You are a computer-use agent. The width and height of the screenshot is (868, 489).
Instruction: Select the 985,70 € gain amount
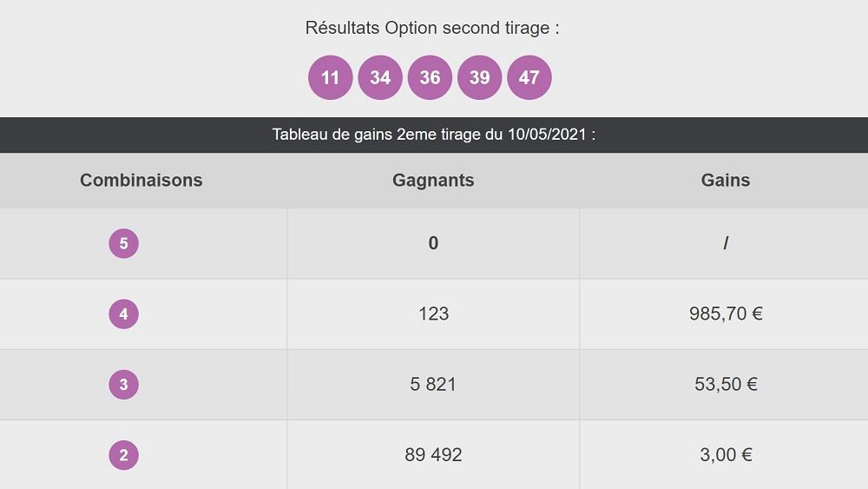(726, 314)
